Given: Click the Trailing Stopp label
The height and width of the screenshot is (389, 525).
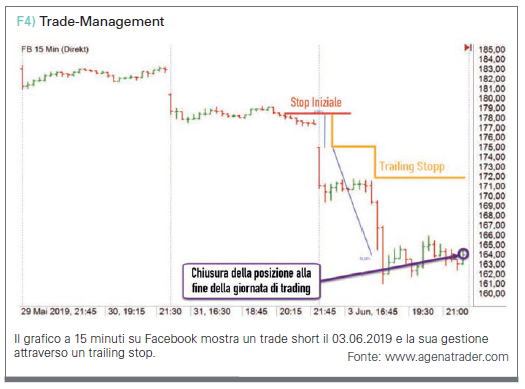Looking at the screenshot, I should (412, 166).
